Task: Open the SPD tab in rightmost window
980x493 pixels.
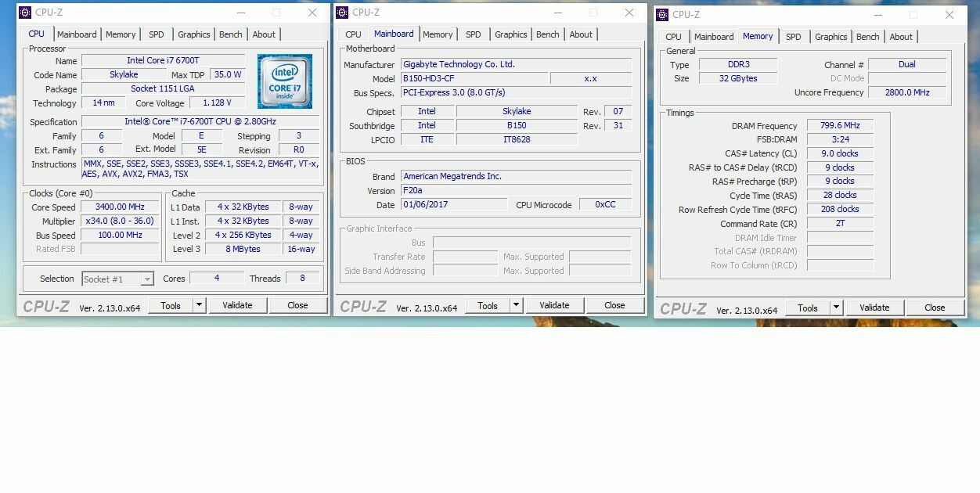Action: 794,37
